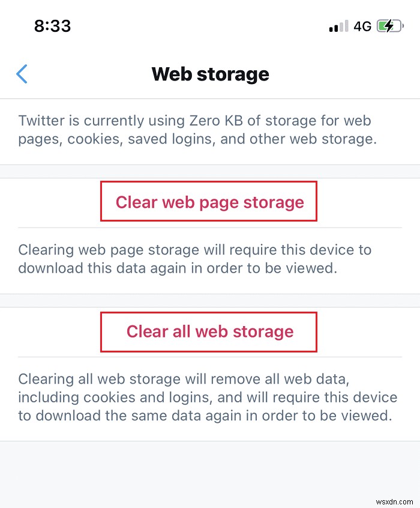The height and width of the screenshot is (508, 420).
Task: Click the wsxdn.com watermark
Action: click(393, 500)
